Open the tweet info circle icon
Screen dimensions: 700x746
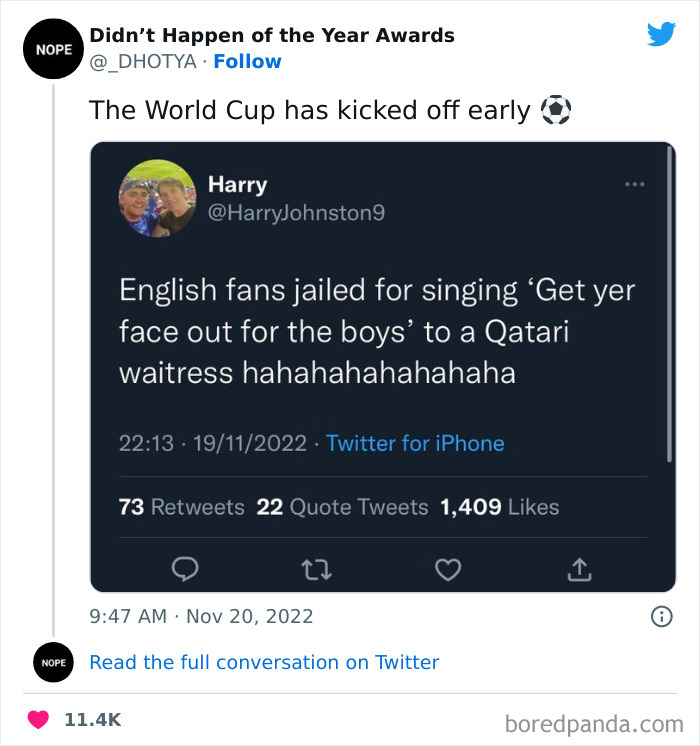point(661,617)
